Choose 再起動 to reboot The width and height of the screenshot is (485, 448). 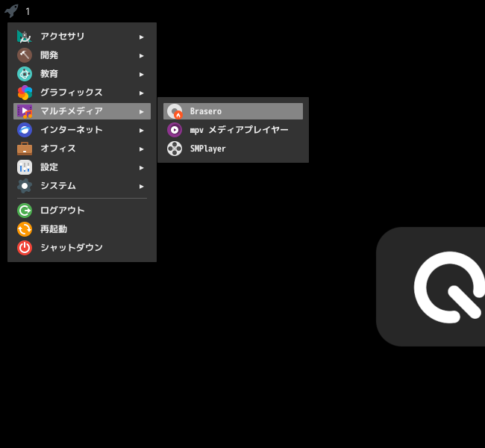click(x=82, y=229)
